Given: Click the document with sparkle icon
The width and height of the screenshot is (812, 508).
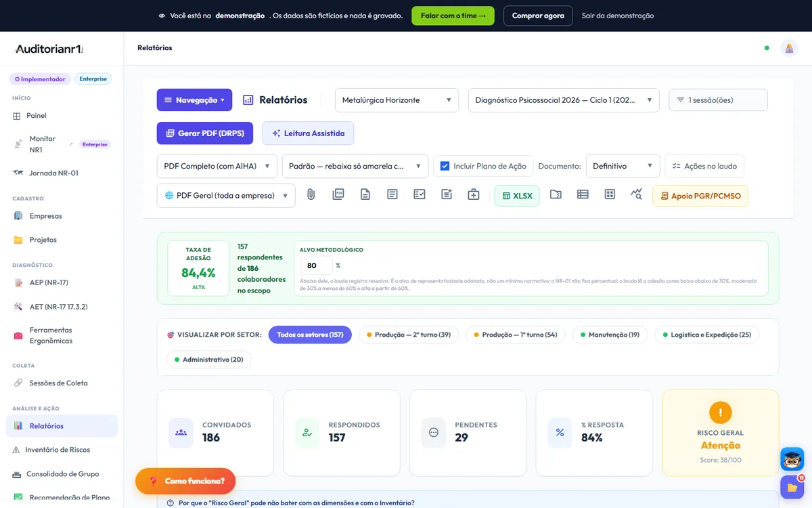Looking at the screenshot, I should click(x=447, y=195).
